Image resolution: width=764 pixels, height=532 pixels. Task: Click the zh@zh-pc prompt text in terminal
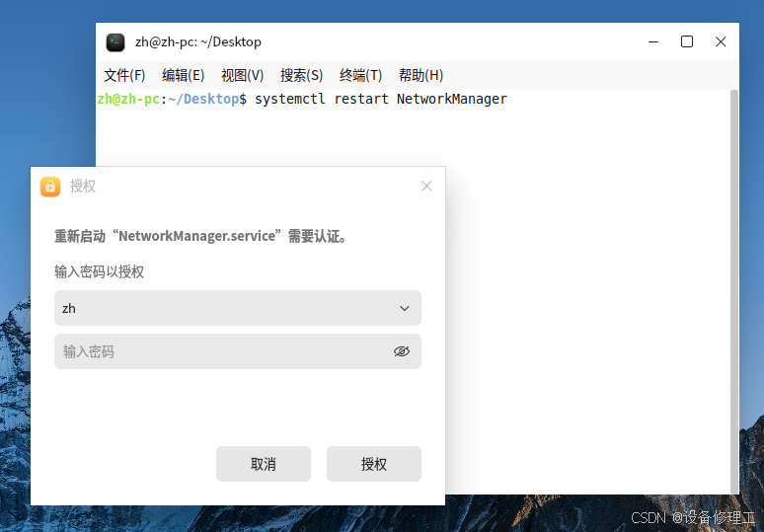tap(128, 99)
